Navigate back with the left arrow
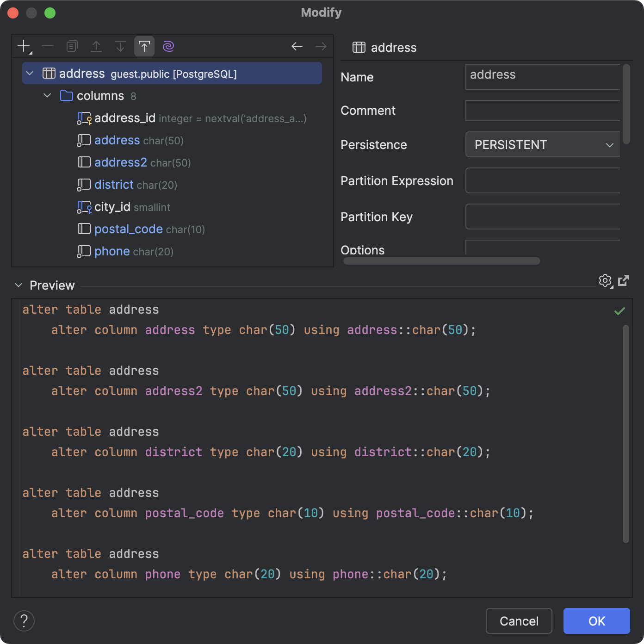 pyautogui.click(x=297, y=46)
